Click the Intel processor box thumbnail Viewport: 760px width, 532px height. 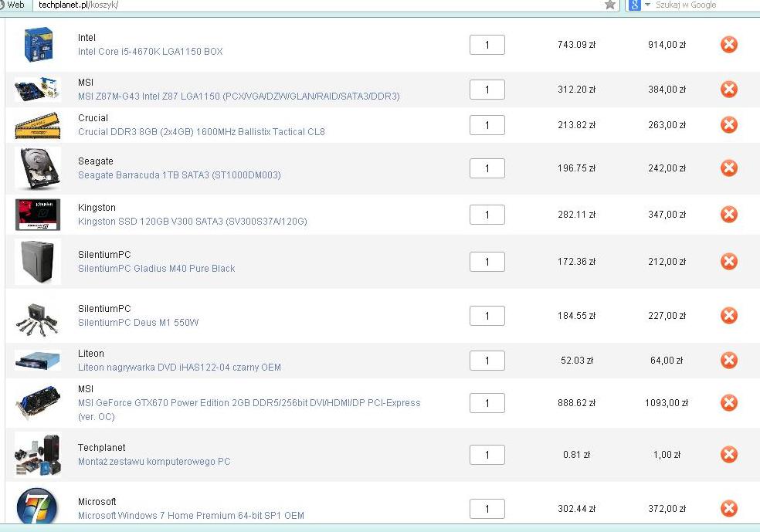point(38,45)
